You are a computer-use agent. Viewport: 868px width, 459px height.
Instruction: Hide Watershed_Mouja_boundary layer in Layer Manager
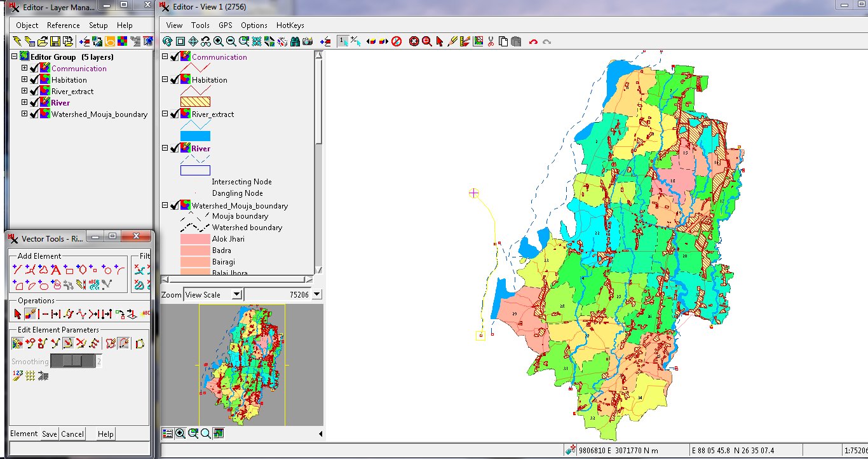pyautogui.click(x=34, y=114)
